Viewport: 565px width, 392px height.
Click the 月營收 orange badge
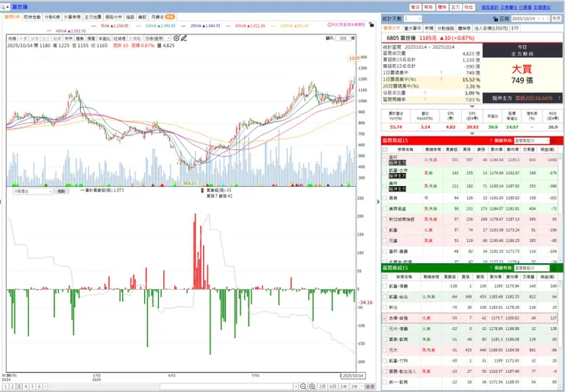170,17
